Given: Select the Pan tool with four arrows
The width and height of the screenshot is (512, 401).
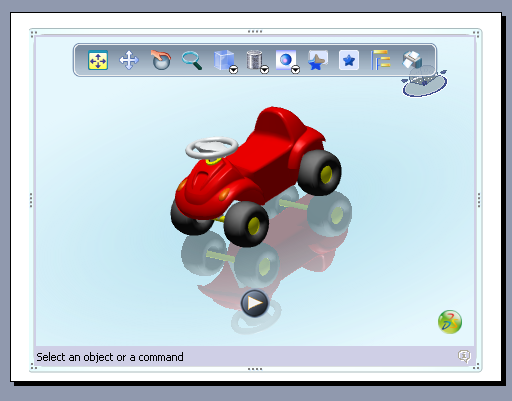Looking at the screenshot, I should click(129, 60).
